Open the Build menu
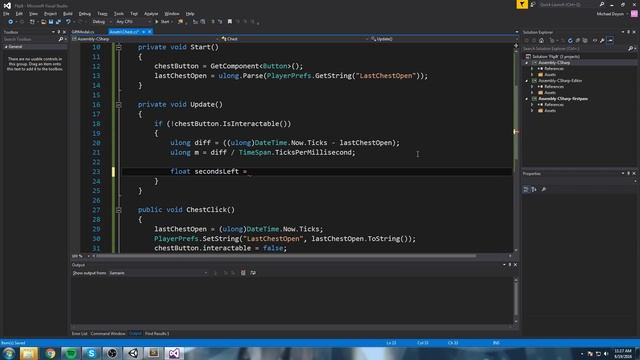Viewport: 640px width, 360px height. tap(68, 13)
